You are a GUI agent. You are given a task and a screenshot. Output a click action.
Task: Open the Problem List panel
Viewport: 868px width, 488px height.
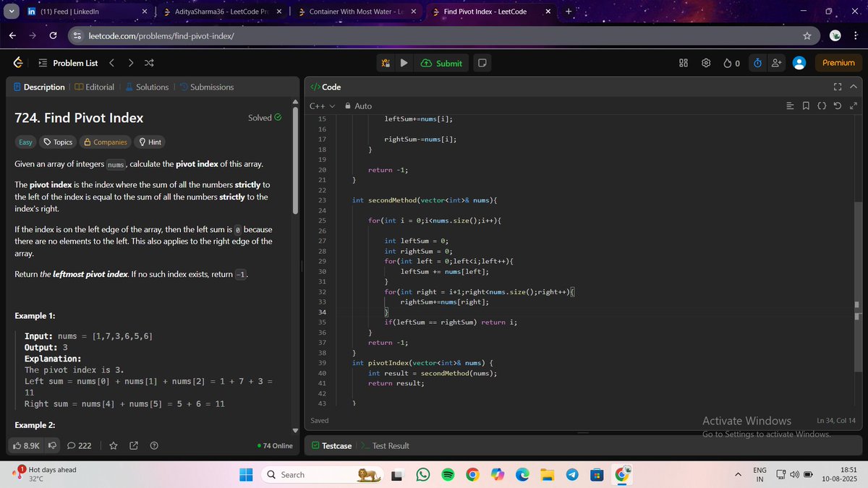pyautogui.click(x=67, y=63)
